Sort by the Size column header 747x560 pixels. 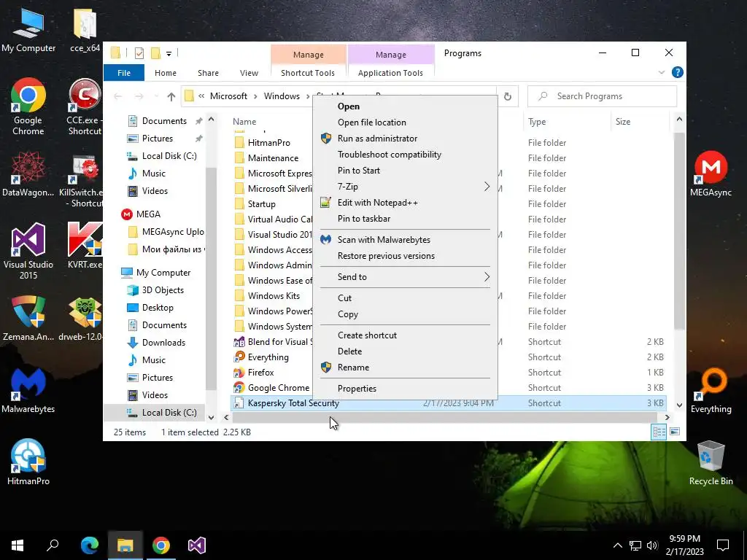click(x=623, y=122)
